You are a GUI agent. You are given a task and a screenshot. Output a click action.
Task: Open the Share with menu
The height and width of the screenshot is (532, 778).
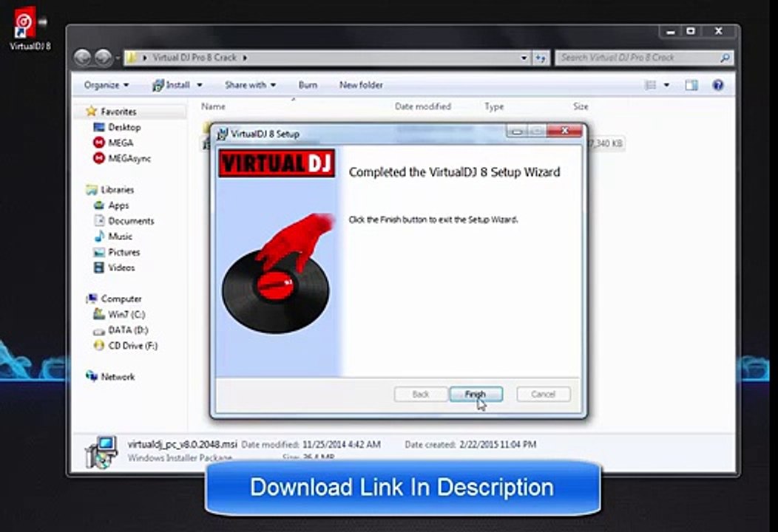coord(250,85)
